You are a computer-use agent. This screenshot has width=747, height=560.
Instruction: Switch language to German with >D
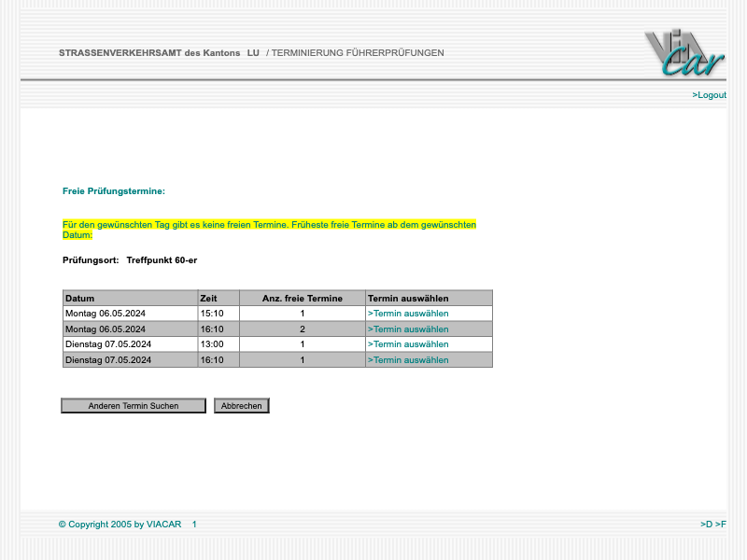[x=706, y=525]
